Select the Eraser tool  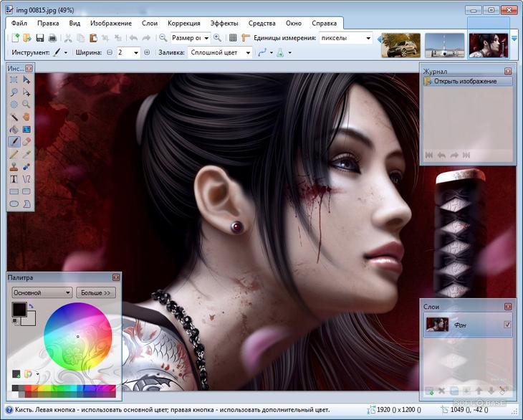(27, 141)
